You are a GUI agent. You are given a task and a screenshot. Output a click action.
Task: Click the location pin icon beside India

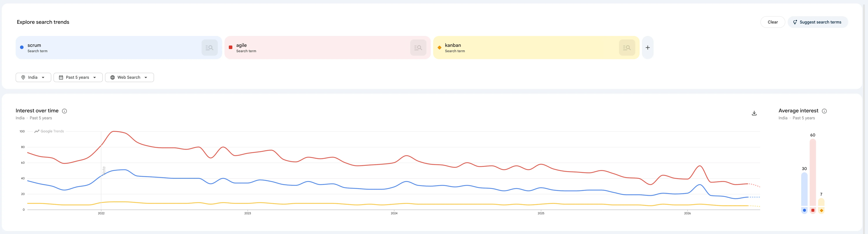[x=23, y=77]
